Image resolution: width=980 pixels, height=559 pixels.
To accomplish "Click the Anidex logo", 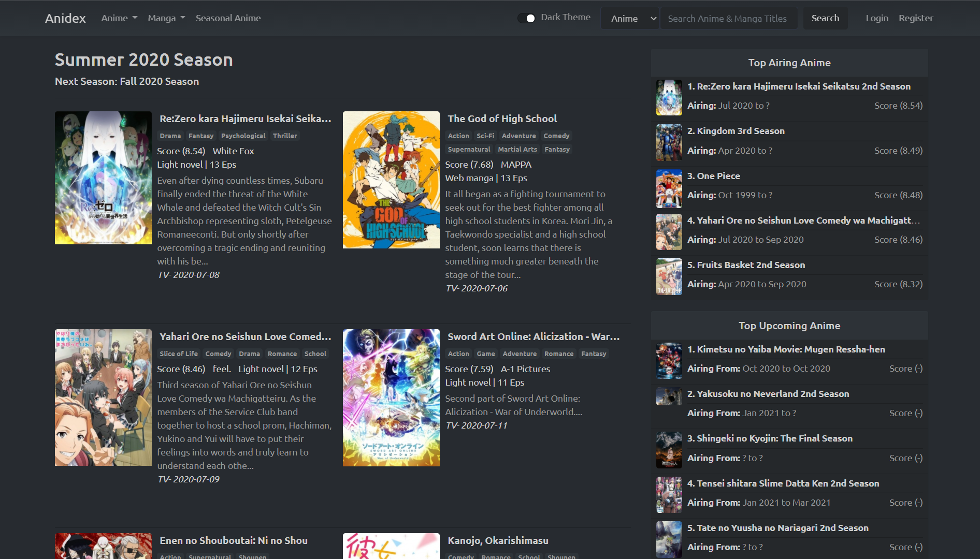I will click(65, 18).
